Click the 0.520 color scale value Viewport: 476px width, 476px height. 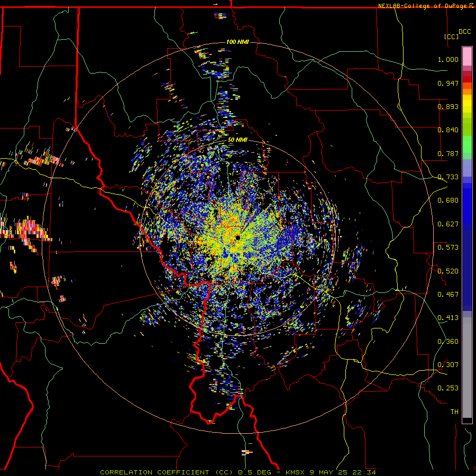click(448, 271)
